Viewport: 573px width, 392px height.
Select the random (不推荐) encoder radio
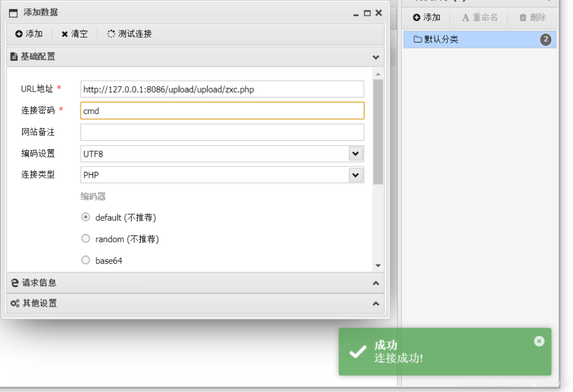point(85,238)
